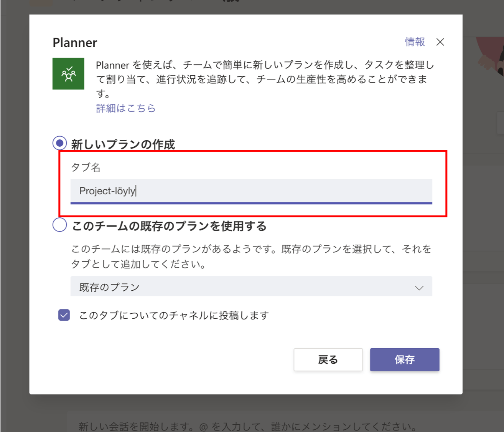Uncheck the このタブについてのチャネルに投稿します checkbox
Screen dimensions: 504x432
(64, 315)
